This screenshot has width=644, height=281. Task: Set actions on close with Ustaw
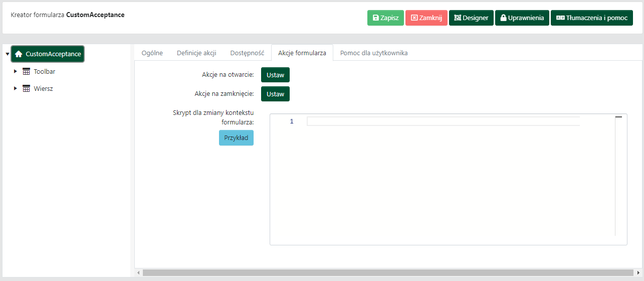[275, 94]
